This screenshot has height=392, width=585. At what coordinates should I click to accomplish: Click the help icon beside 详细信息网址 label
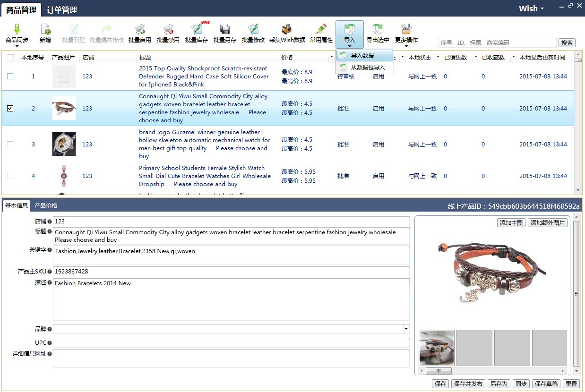(50, 353)
